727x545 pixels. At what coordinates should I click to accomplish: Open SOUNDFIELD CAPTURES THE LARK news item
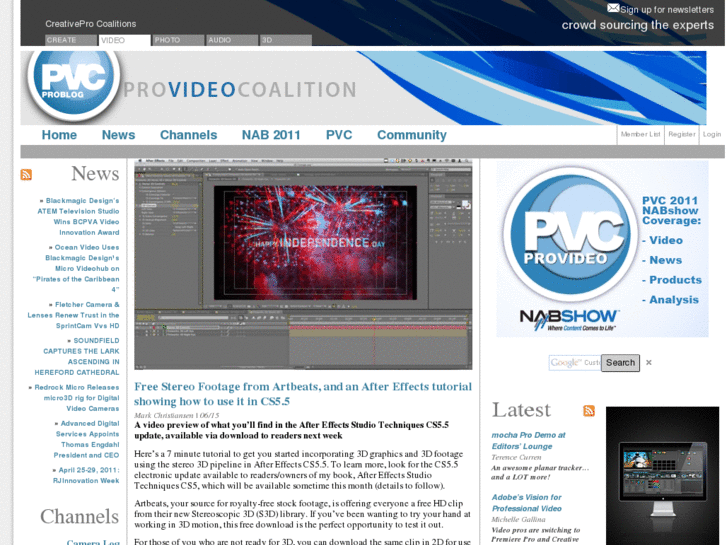click(77, 357)
